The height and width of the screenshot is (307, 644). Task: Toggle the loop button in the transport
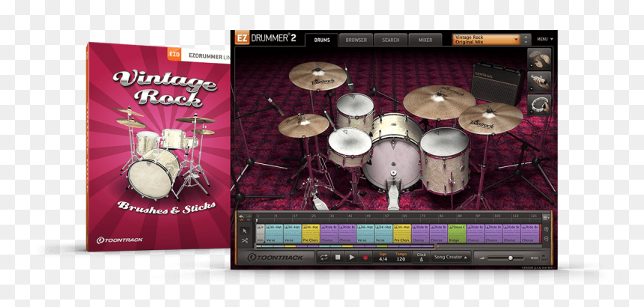coord(324,258)
